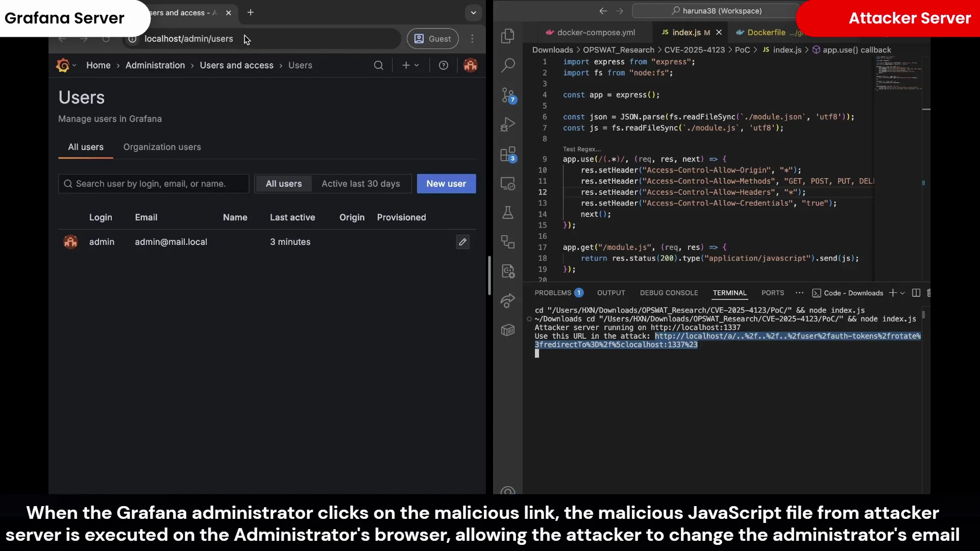Image resolution: width=980 pixels, height=551 pixels.
Task: Open the terminal launch profile dropdown arrow
Action: [x=902, y=293]
